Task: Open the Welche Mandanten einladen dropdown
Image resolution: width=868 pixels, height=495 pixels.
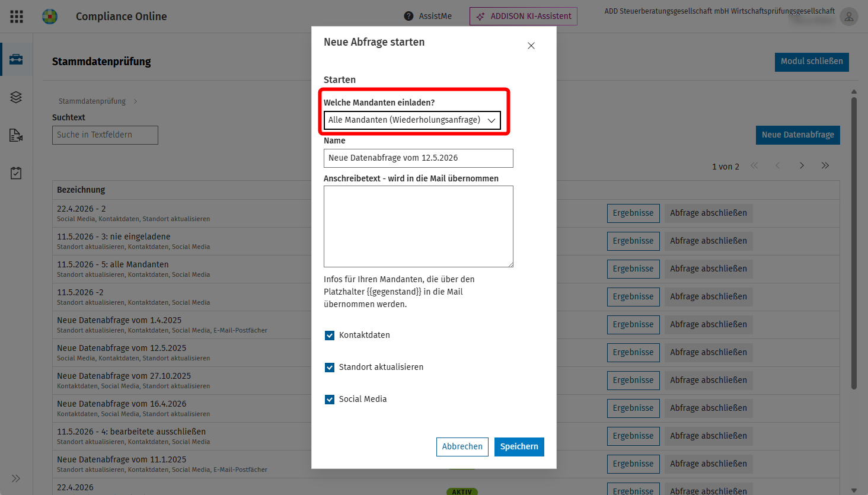Action: tap(412, 120)
